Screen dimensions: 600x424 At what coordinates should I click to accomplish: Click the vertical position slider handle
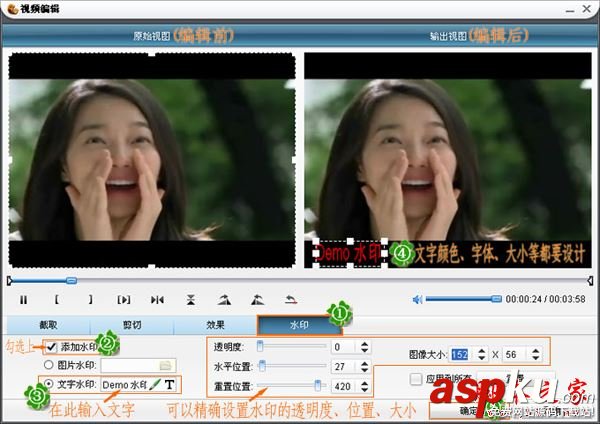click(318, 385)
